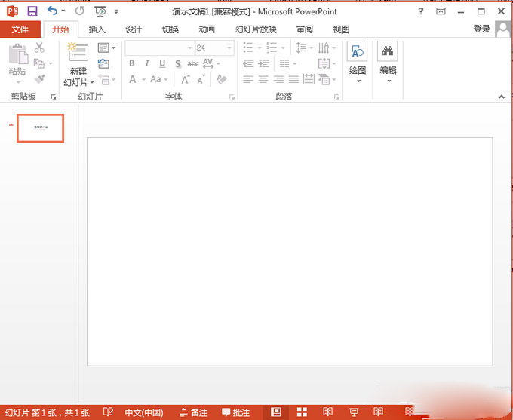The height and width of the screenshot is (420, 513).
Task: Click the Distributed alignment icon
Action: [x=309, y=79]
